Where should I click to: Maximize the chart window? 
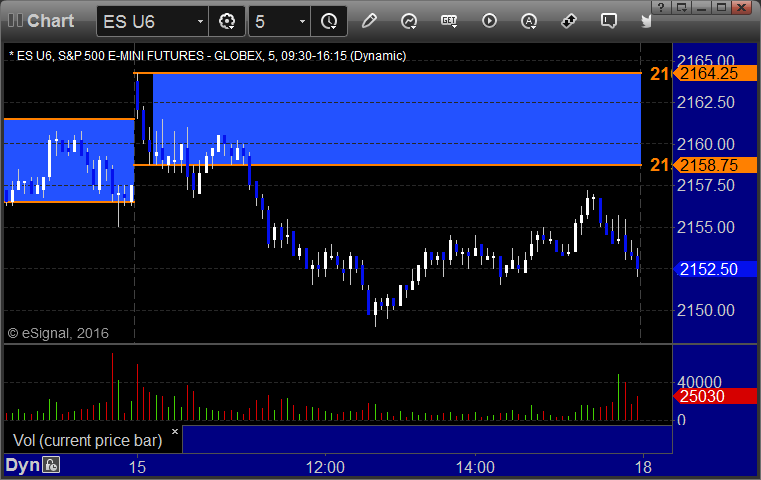pos(721,7)
